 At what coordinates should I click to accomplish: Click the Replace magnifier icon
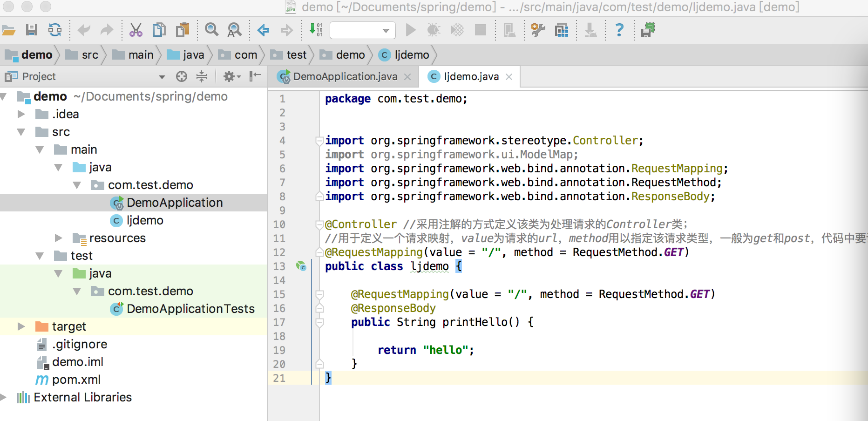pos(234,30)
